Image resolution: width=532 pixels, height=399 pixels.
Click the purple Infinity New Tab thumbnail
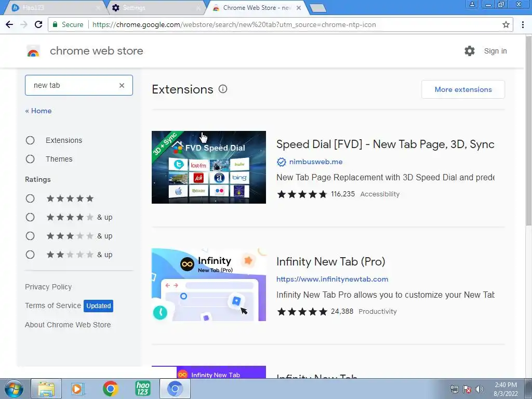(209, 372)
